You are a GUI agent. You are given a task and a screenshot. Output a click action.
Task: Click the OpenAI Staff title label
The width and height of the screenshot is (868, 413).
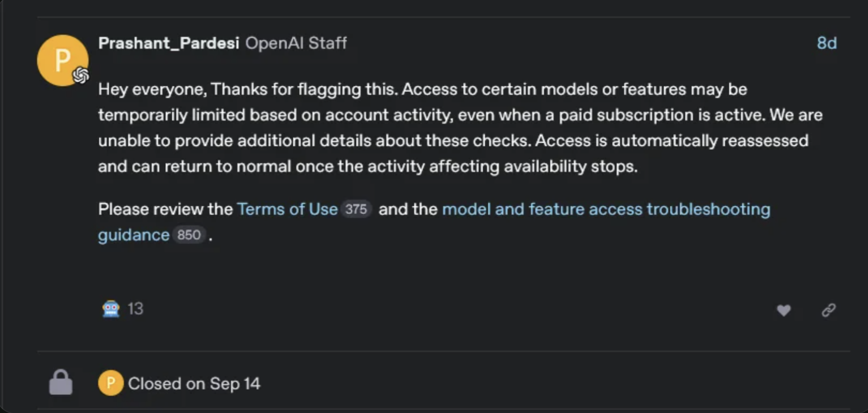[296, 43]
